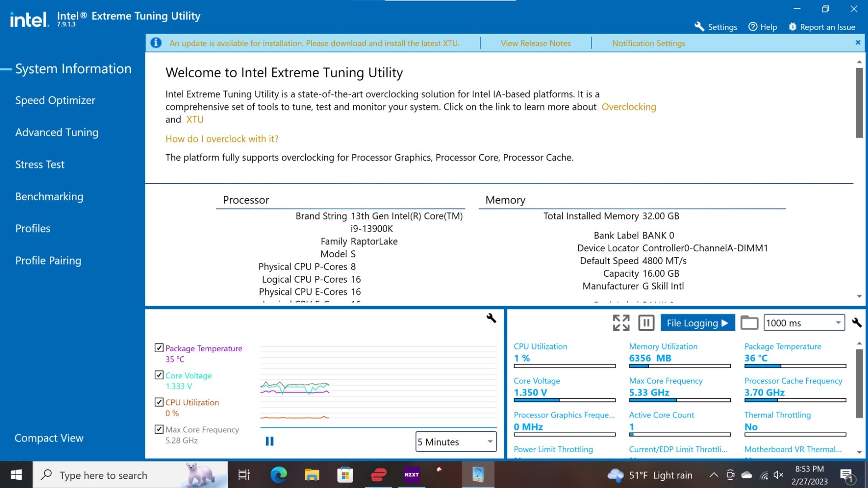Click the Intel logo
Screen dimensions: 868x488
click(29, 19)
